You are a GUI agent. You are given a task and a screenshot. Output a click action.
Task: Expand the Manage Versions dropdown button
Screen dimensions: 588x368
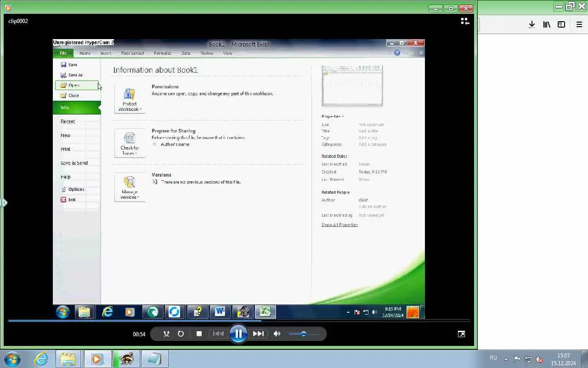pyautogui.click(x=130, y=187)
